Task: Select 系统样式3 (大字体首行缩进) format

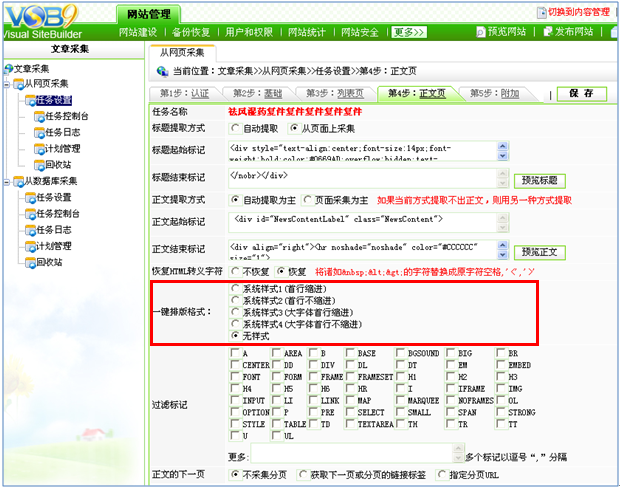Action: pos(235,312)
